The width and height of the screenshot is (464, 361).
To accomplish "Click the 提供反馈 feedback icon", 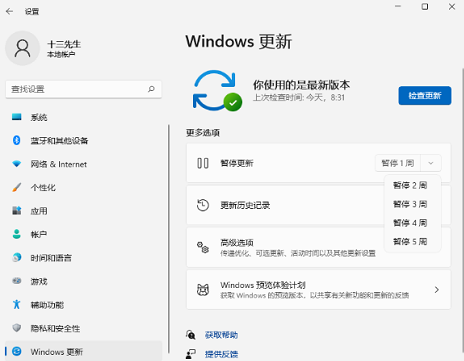I will 191,354.
